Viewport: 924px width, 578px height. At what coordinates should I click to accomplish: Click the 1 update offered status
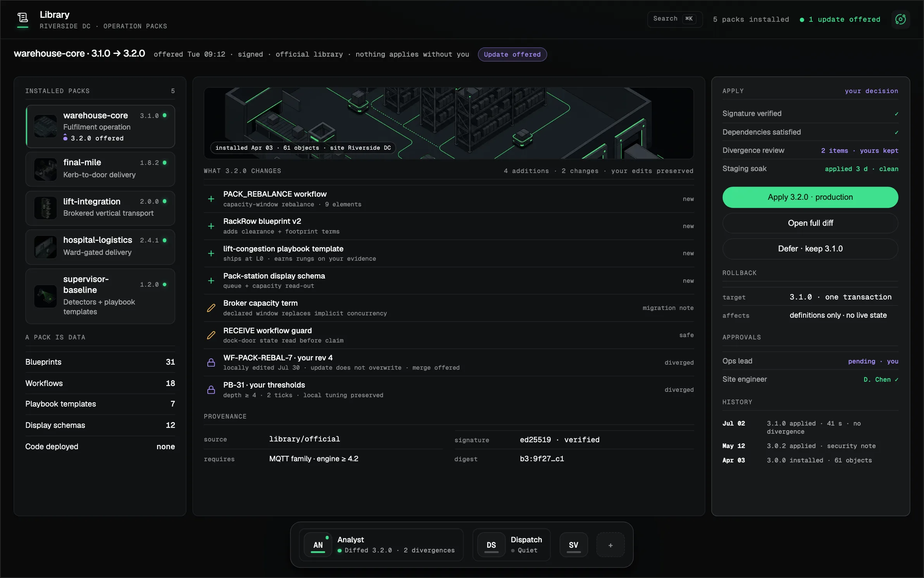pyautogui.click(x=840, y=19)
